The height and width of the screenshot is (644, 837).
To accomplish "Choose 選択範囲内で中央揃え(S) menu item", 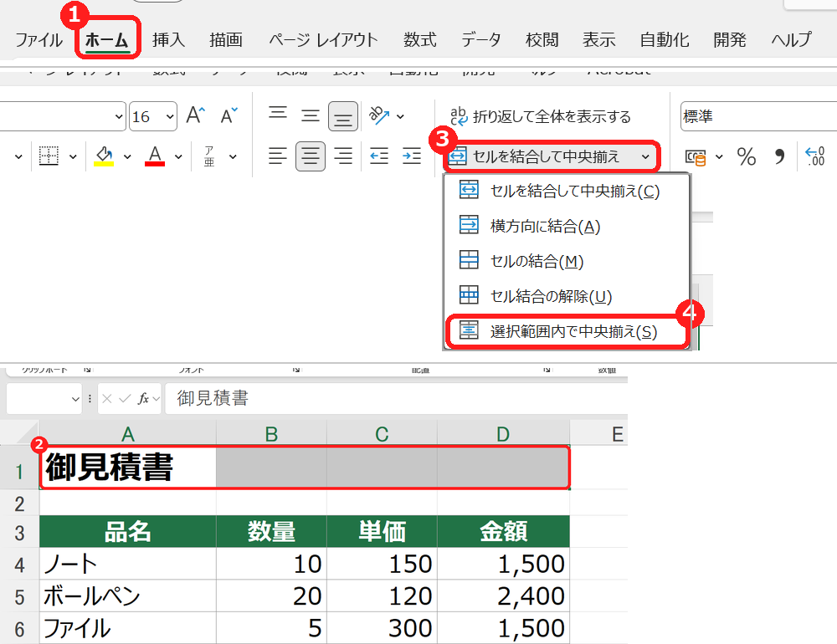I will (x=567, y=332).
